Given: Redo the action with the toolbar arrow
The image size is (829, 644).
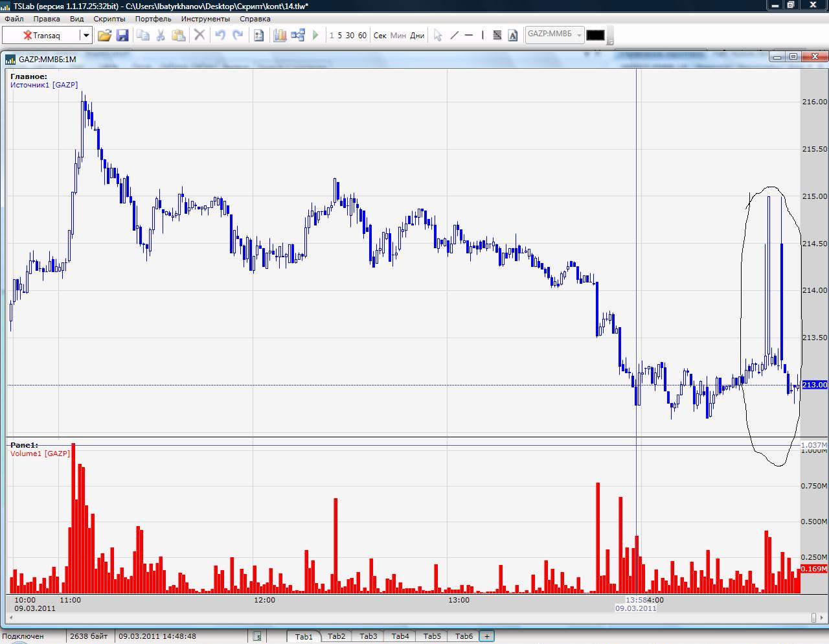Looking at the screenshot, I should (x=238, y=35).
